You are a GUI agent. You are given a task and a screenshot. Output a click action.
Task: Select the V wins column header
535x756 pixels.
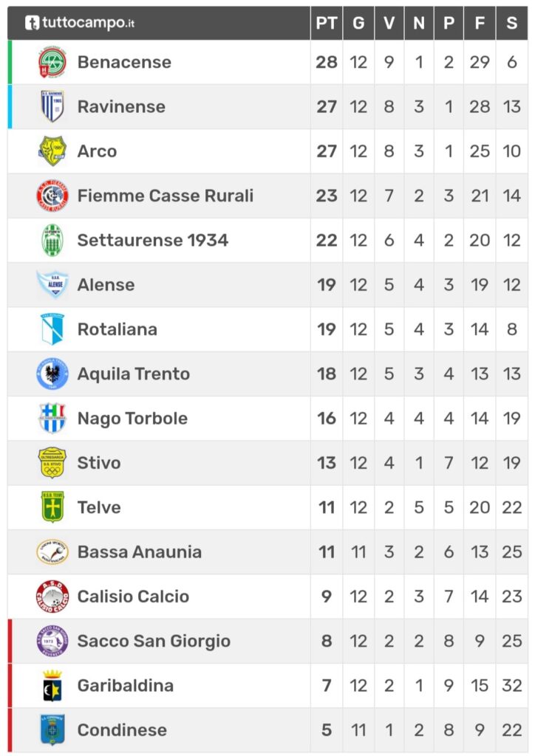pyautogui.click(x=389, y=23)
